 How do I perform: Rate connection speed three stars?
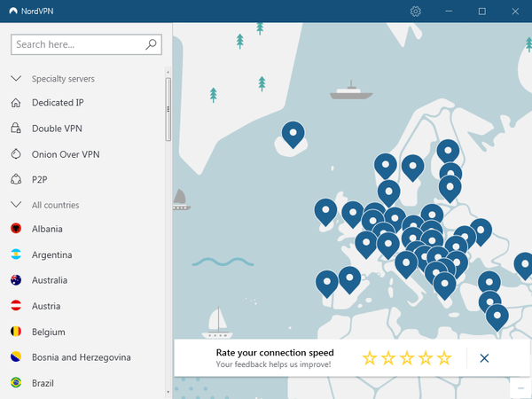pyautogui.click(x=407, y=358)
